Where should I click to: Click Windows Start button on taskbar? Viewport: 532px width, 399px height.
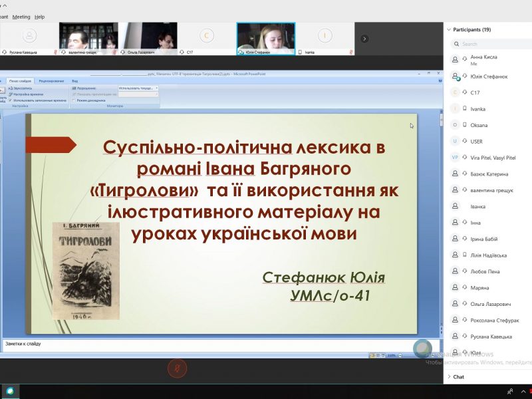coord(9,392)
